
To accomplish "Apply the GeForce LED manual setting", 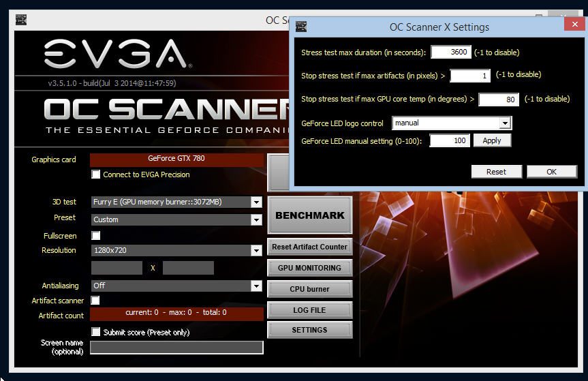I will (x=492, y=140).
